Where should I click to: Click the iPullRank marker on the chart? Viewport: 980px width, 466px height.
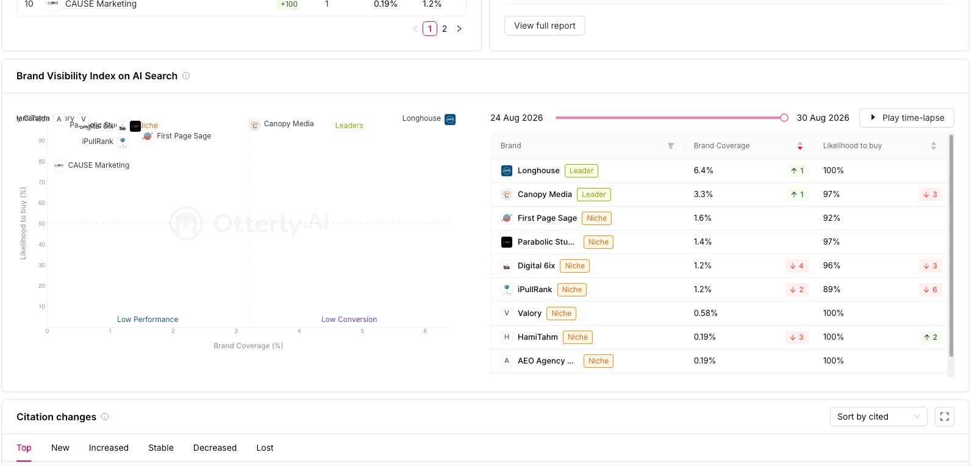tap(123, 142)
